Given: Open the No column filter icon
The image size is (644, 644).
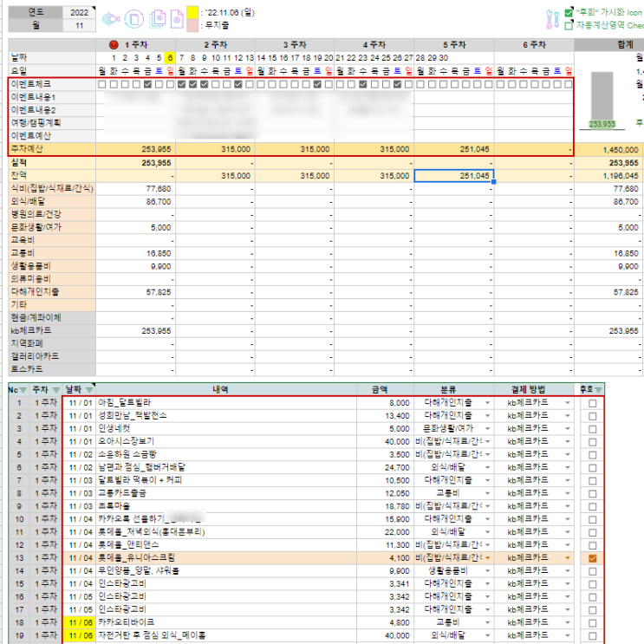Looking at the screenshot, I should [23, 390].
